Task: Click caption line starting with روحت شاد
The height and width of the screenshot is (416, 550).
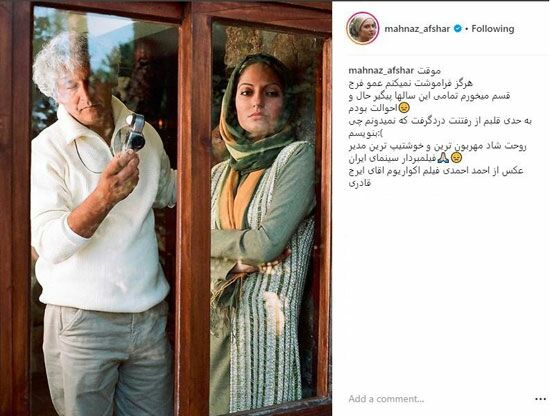Action: [437, 146]
